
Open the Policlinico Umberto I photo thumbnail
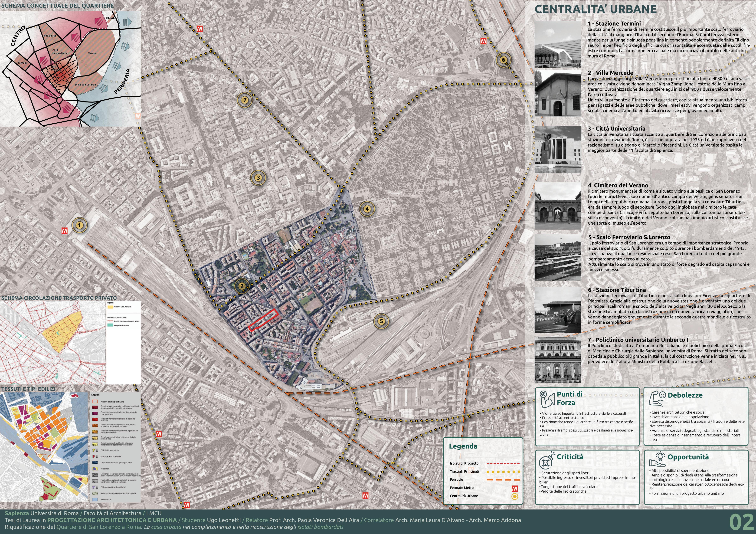558,360
